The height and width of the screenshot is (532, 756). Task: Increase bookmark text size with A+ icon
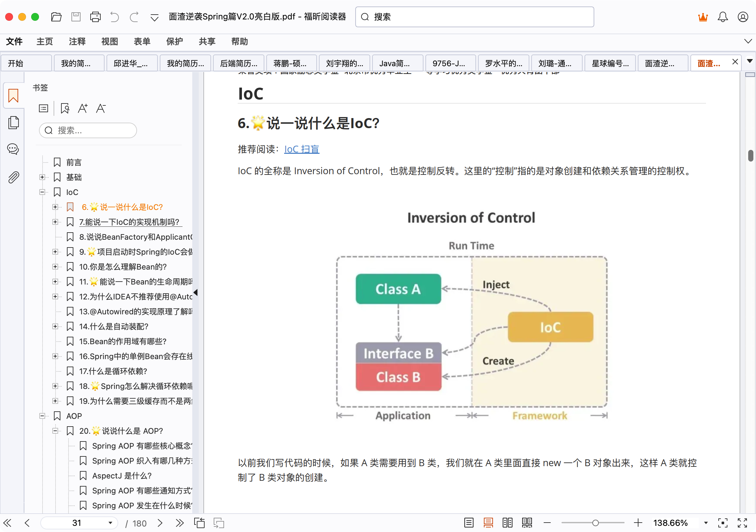pyautogui.click(x=82, y=108)
